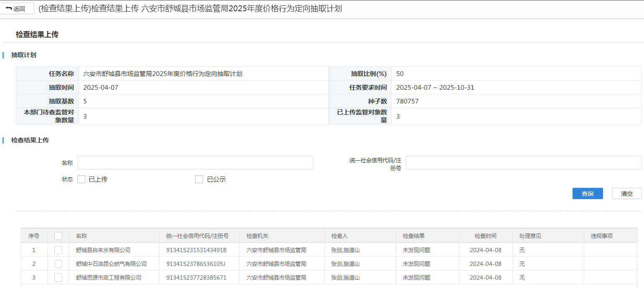Check the row checkbox for 舒城县自来水有限公司
Image resolution: width=644 pixels, height=288 pixels.
(59, 250)
